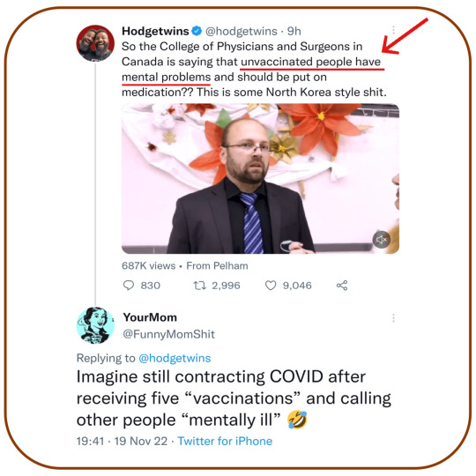Click the blue verified badge next to Hodgetwins
Image resolution: width=476 pixels, height=476 pixels.
coord(197,31)
